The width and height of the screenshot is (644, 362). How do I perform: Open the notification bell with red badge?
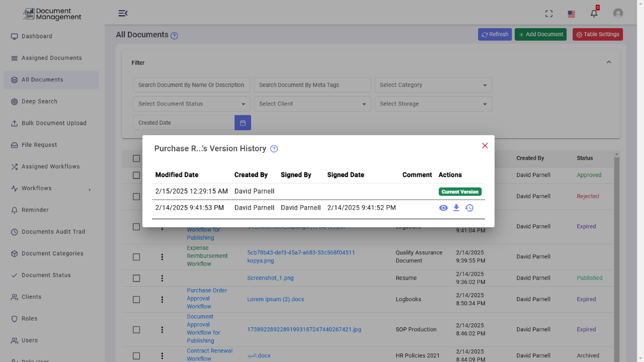594,14
